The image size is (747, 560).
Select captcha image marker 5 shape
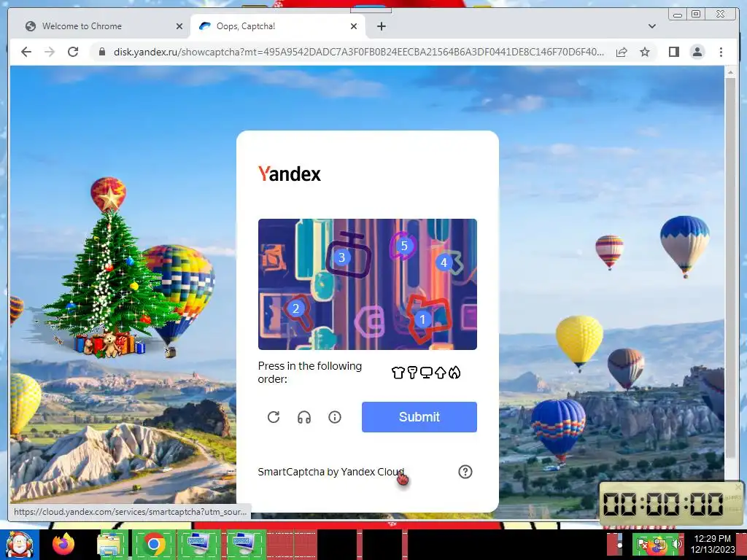click(404, 246)
